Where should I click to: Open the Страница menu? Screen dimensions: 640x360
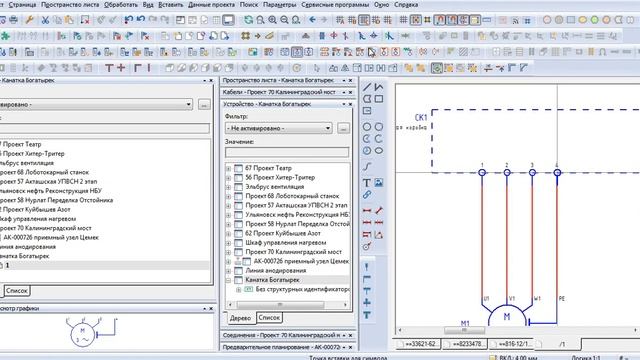pyautogui.click(x=22, y=5)
